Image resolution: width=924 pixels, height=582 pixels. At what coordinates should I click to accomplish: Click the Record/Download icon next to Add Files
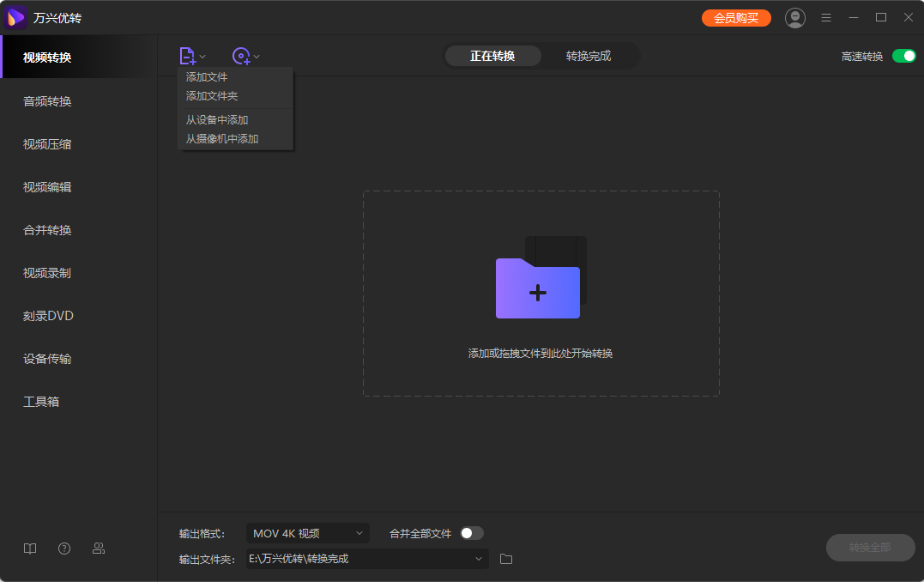coord(242,55)
